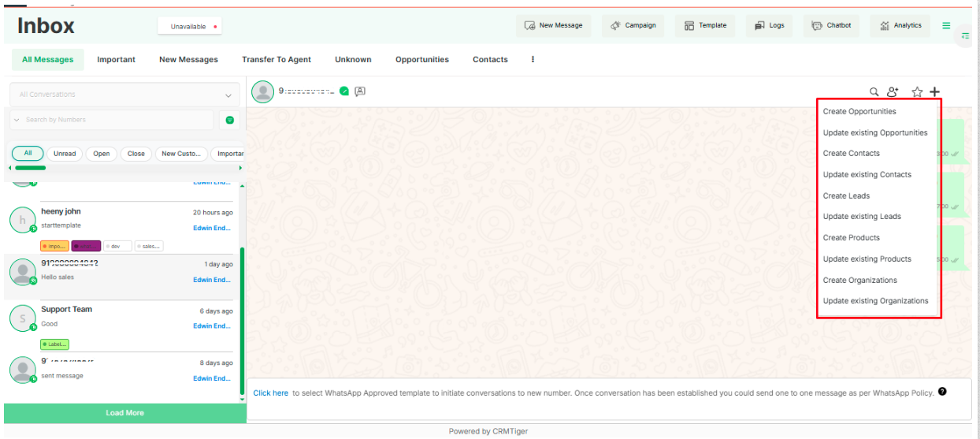
Task: Switch to the Important tab
Action: (116, 59)
